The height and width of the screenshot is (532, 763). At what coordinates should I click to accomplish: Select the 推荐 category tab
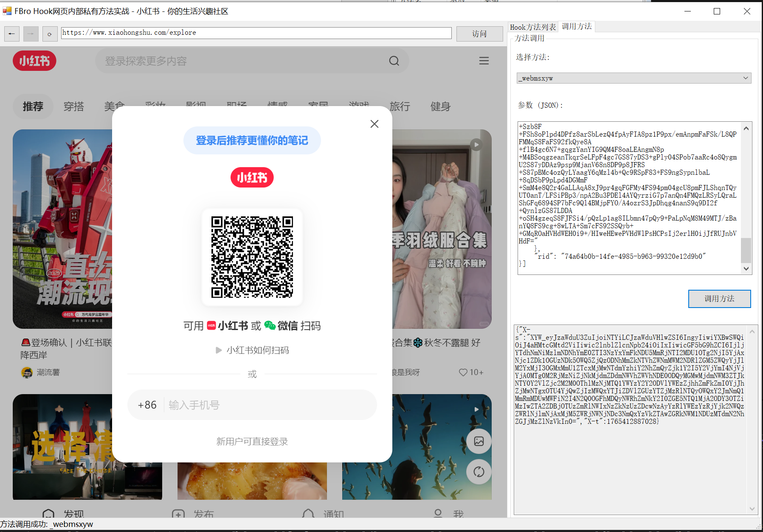33,106
